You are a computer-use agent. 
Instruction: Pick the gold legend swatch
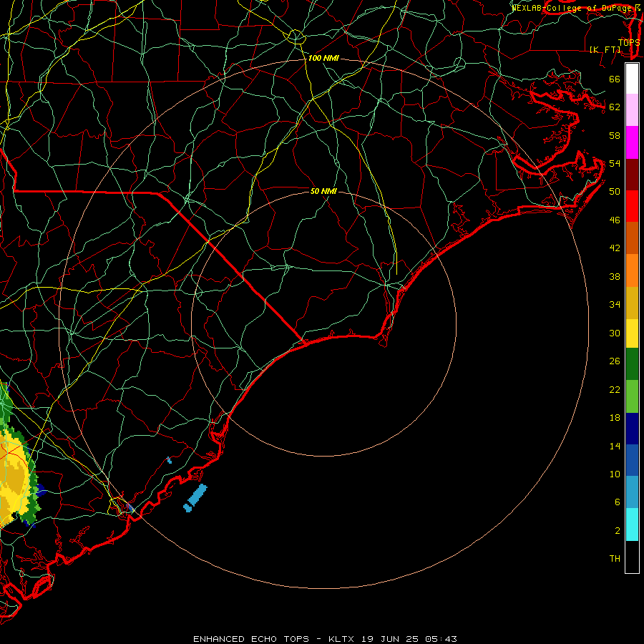[x=632, y=303]
